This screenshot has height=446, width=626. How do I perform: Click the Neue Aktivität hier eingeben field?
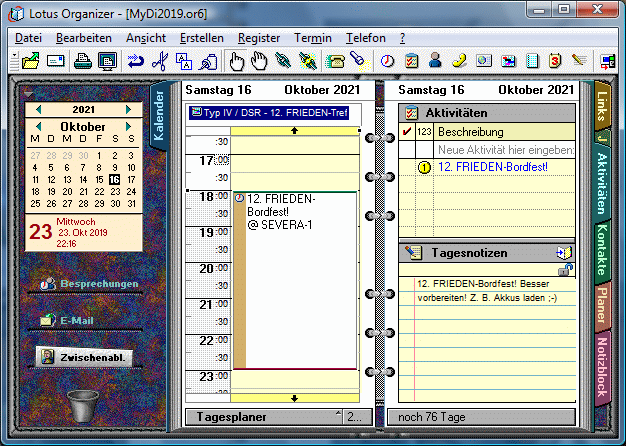click(x=505, y=150)
